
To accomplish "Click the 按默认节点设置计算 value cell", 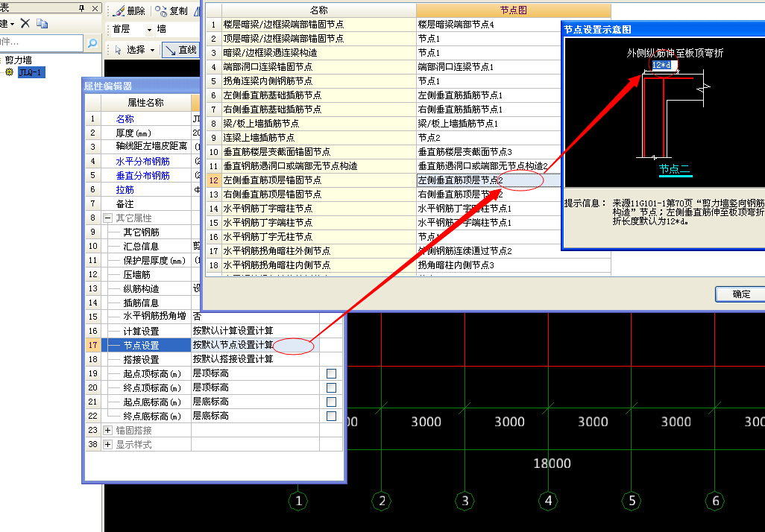I will pos(255,345).
